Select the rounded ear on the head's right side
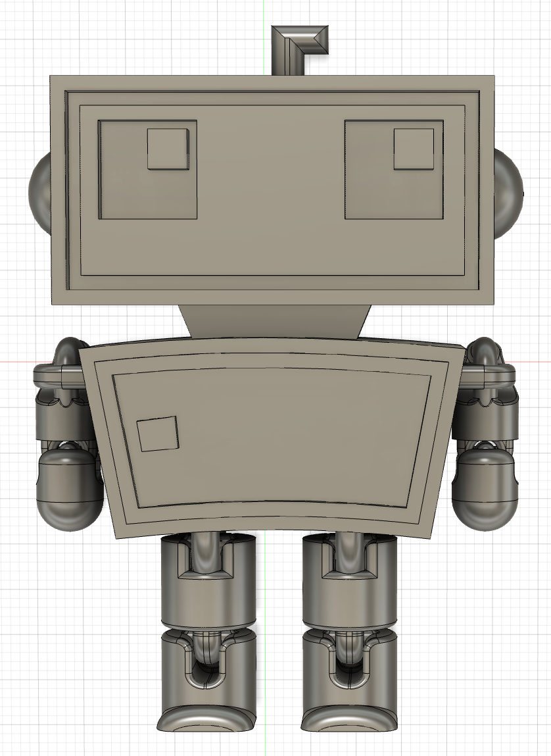Screen dimensions: 551x756 tap(508, 194)
